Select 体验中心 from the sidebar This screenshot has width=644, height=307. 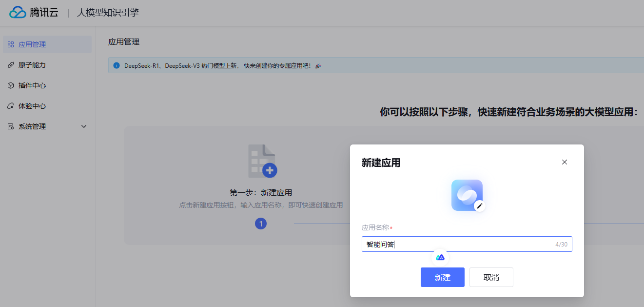32,106
